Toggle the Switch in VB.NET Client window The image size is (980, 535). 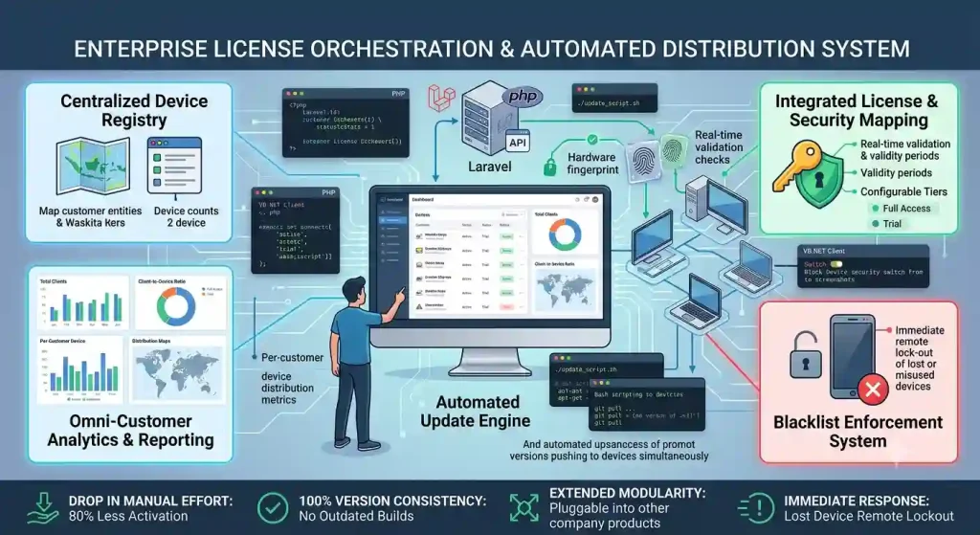[835, 264]
